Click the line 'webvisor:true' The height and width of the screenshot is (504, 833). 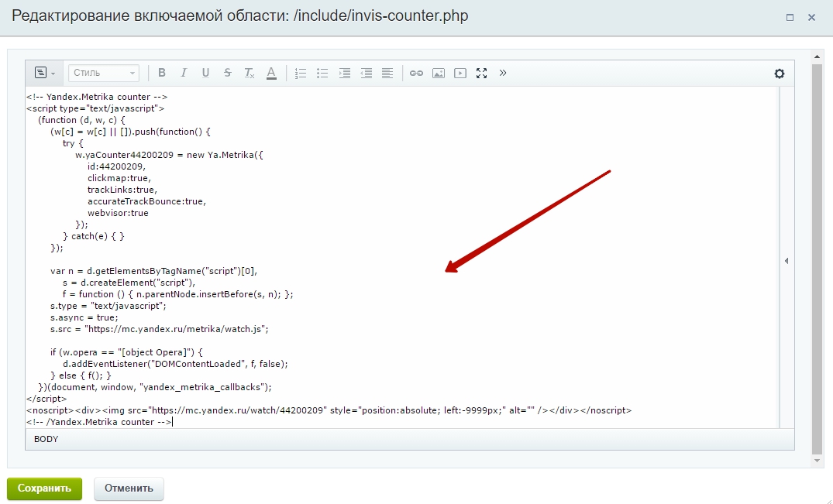pos(118,213)
